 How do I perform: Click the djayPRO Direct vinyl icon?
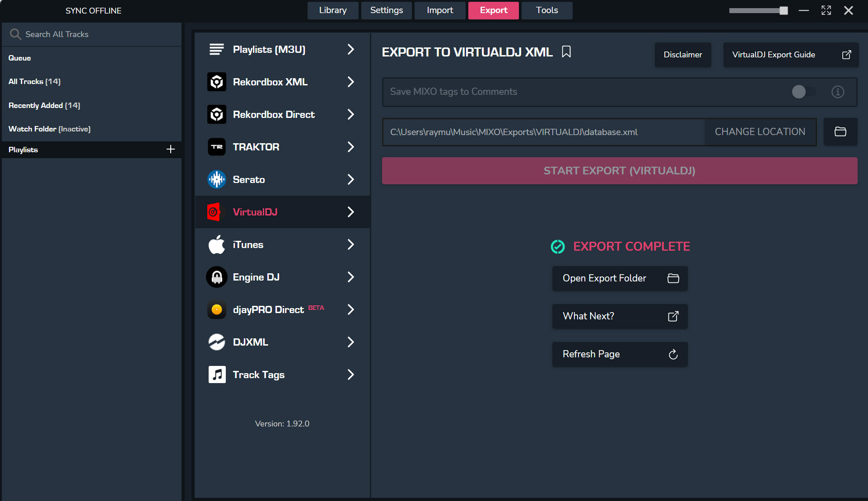(217, 309)
